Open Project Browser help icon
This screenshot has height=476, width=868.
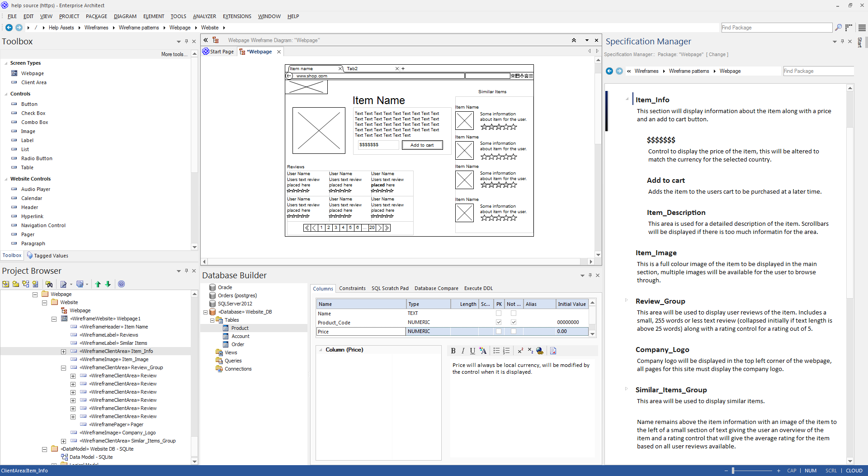tap(121, 284)
